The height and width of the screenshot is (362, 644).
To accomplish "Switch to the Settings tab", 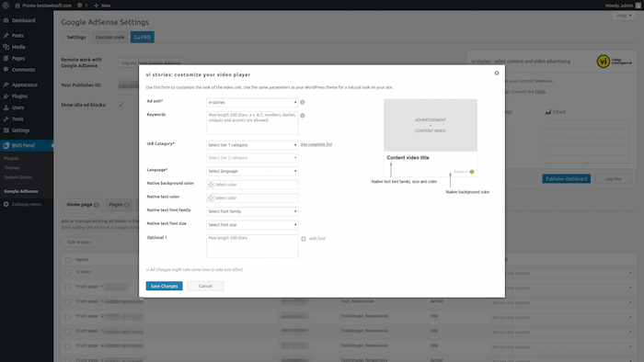I will (x=76, y=38).
